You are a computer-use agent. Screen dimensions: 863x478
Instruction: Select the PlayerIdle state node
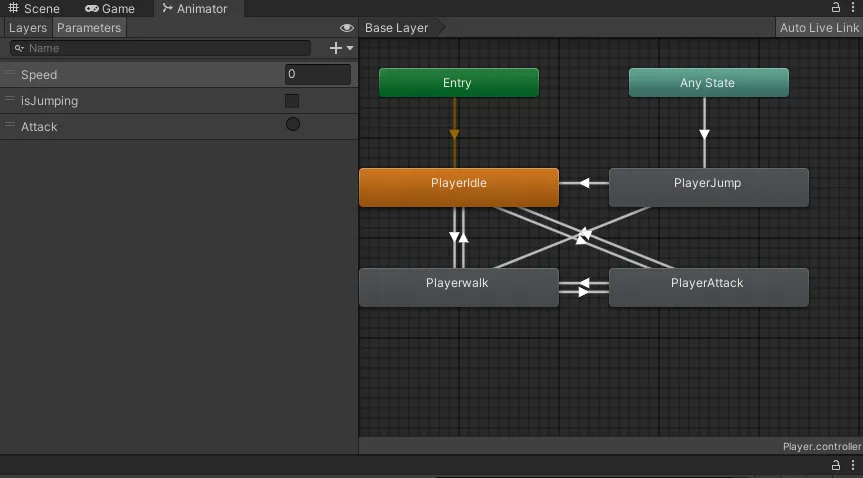[458, 187]
